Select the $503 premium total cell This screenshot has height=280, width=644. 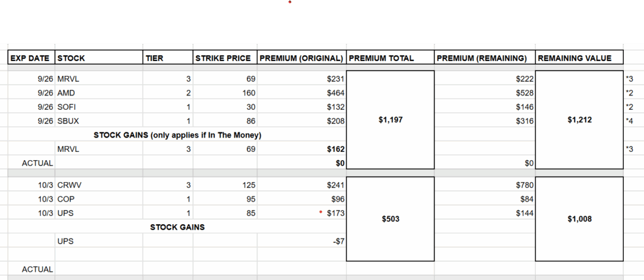click(390, 219)
